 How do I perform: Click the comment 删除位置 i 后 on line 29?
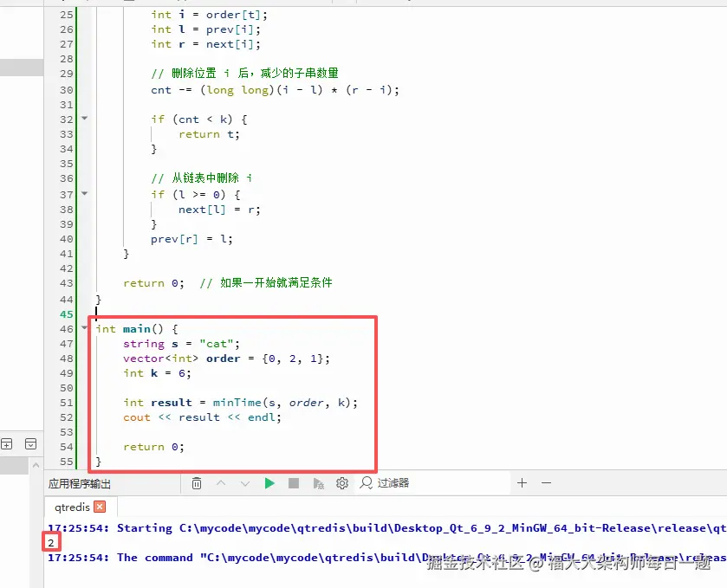click(245, 74)
